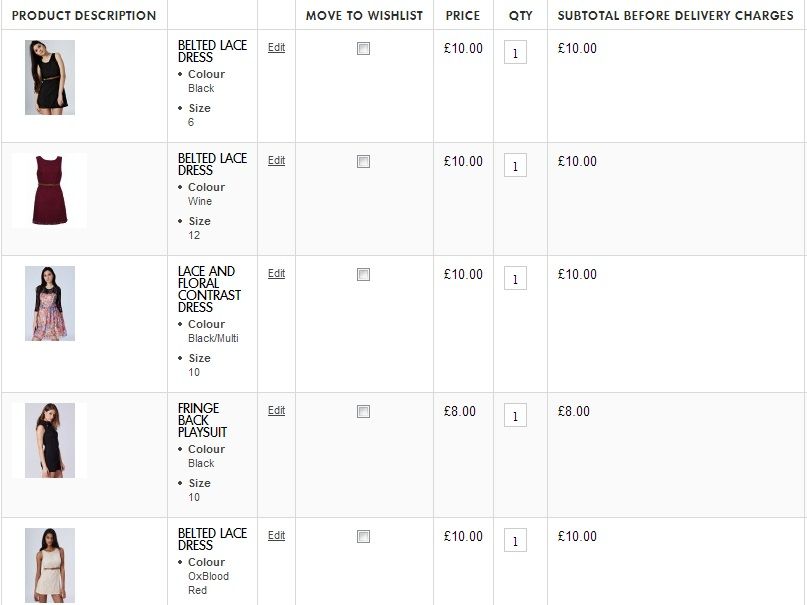This screenshot has height=605, width=807.
Task: Open black Belted Lace Dress thumbnail
Action: click(50, 78)
